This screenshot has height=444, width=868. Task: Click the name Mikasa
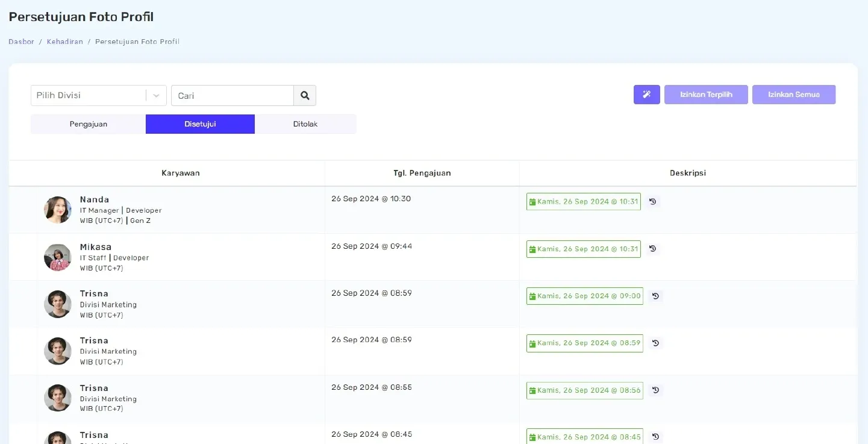(96, 247)
